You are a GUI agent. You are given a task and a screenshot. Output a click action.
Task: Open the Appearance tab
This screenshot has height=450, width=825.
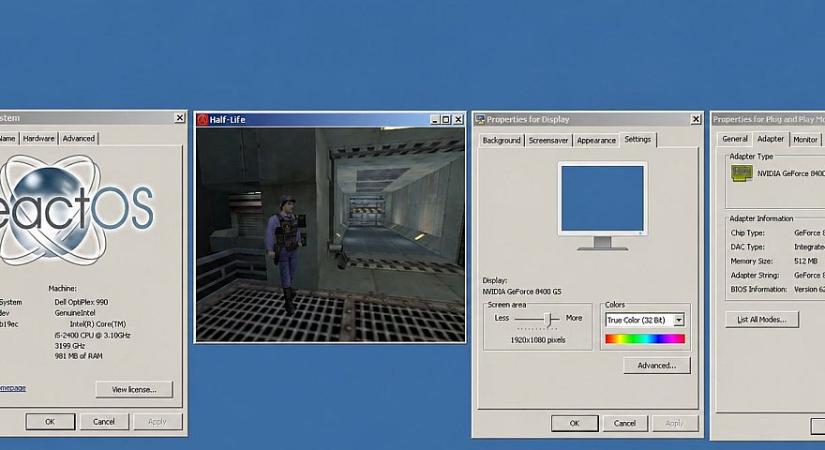coord(596,141)
